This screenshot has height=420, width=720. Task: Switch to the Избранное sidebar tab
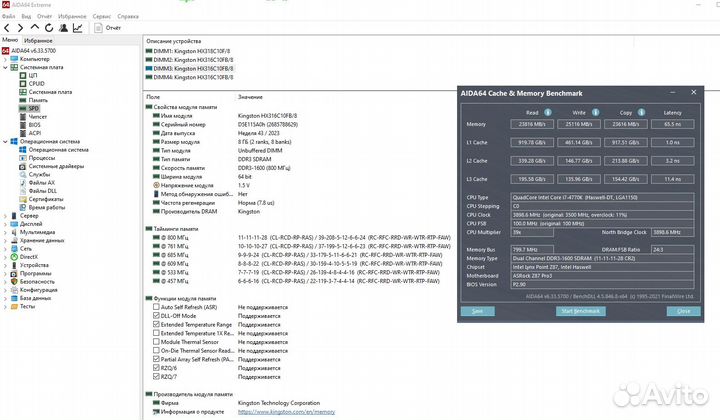38,40
